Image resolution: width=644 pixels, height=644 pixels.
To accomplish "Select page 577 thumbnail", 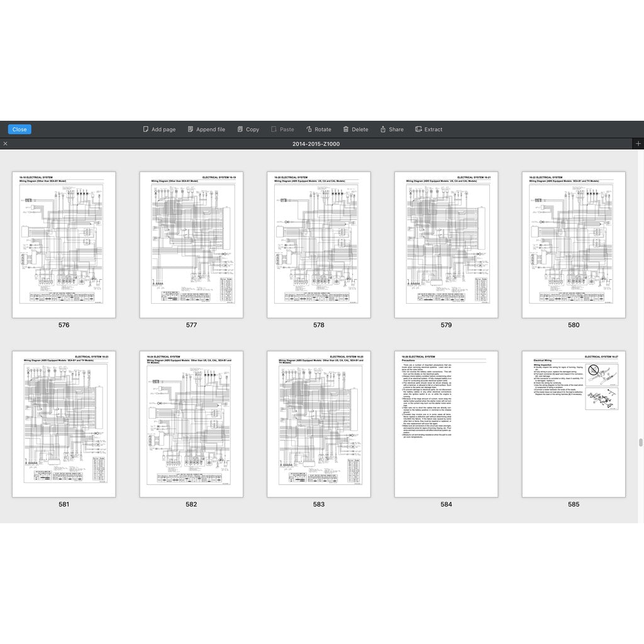I will pyautogui.click(x=191, y=245).
